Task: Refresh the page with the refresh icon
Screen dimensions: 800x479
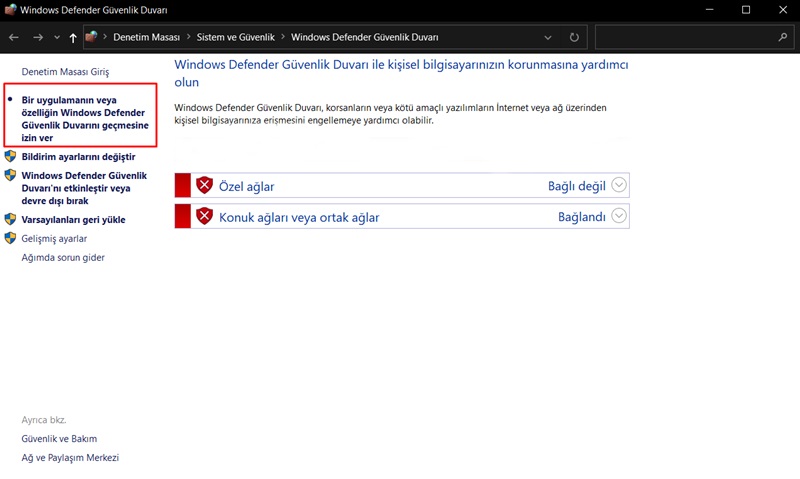Action: pyautogui.click(x=574, y=37)
